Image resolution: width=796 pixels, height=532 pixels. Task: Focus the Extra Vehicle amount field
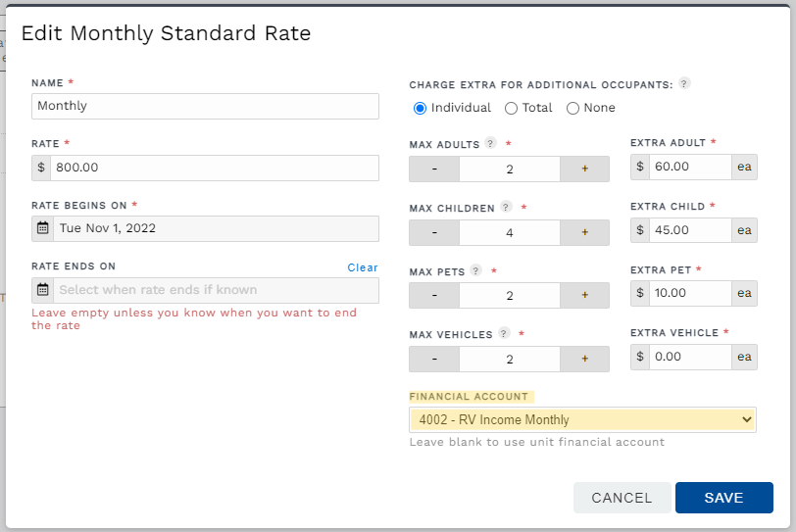(x=690, y=357)
